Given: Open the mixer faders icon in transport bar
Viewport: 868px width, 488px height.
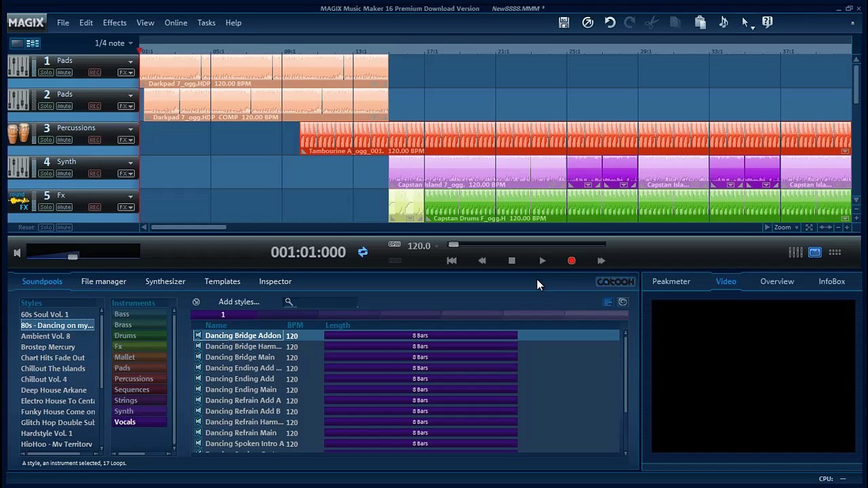Looking at the screenshot, I should (795, 252).
